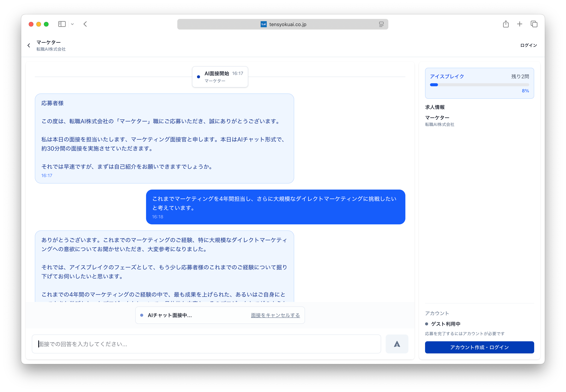The width and height of the screenshot is (566, 392).
Task: Open the Share menu in Safari
Action: click(x=506, y=24)
